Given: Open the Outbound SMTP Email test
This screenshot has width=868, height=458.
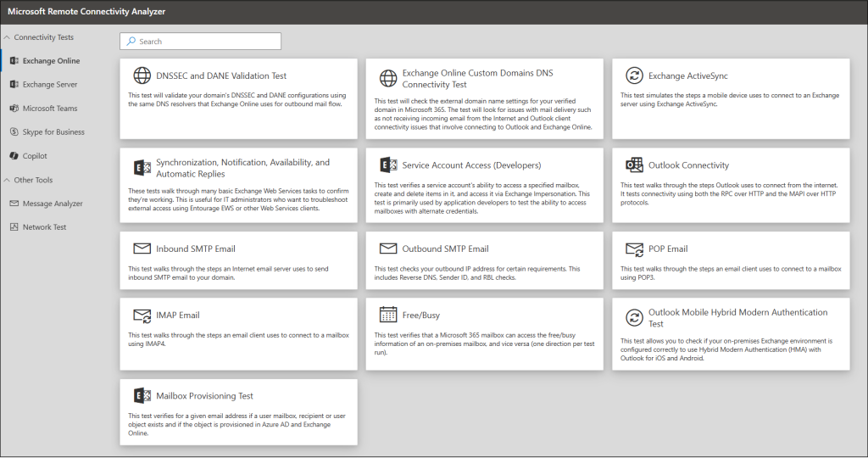Looking at the screenshot, I should 446,249.
